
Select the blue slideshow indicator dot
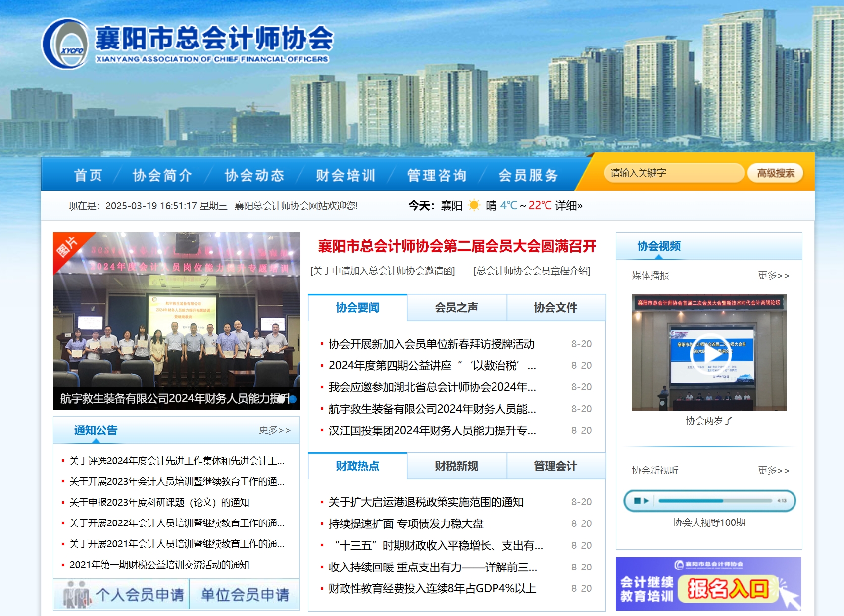click(293, 399)
